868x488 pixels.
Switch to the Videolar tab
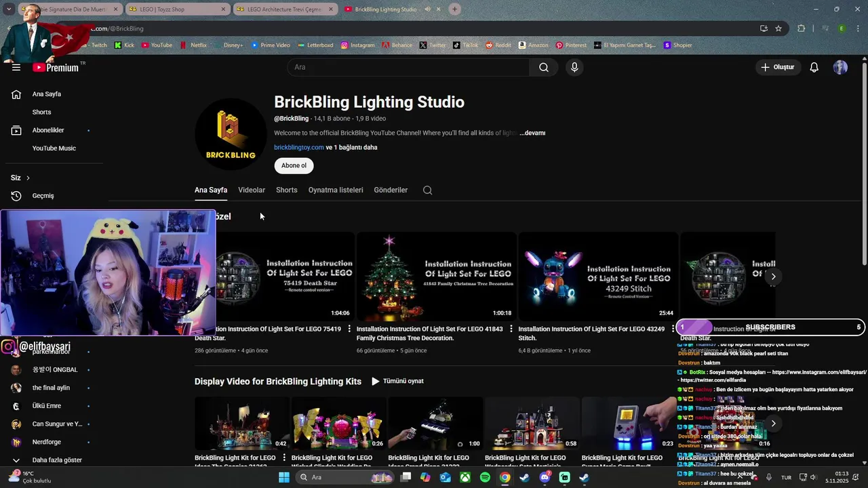point(252,190)
